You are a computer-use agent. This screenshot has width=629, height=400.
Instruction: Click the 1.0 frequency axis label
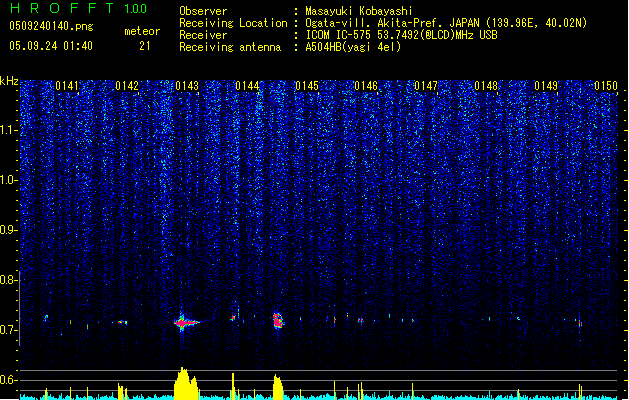click(9, 180)
